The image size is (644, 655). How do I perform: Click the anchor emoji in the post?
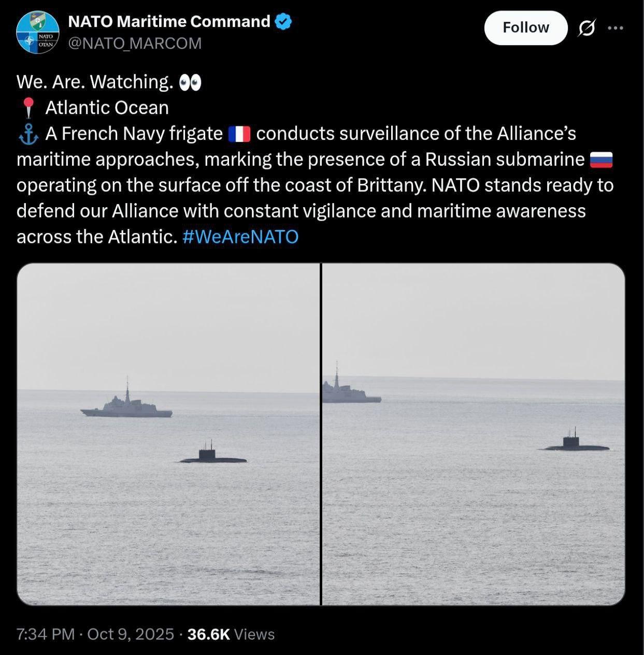[28, 134]
